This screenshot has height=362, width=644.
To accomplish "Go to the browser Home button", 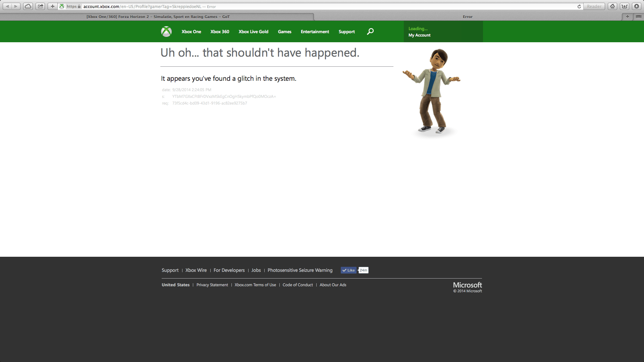I will [612, 6].
